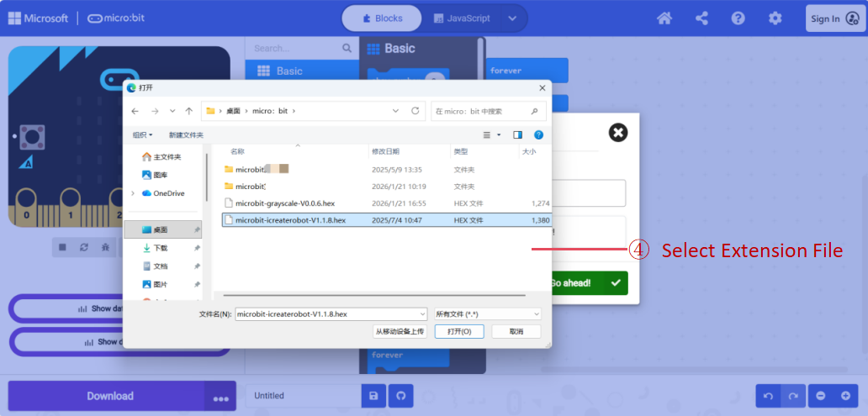
Task: Open the 所有文件 file type dropdown
Action: click(x=488, y=313)
